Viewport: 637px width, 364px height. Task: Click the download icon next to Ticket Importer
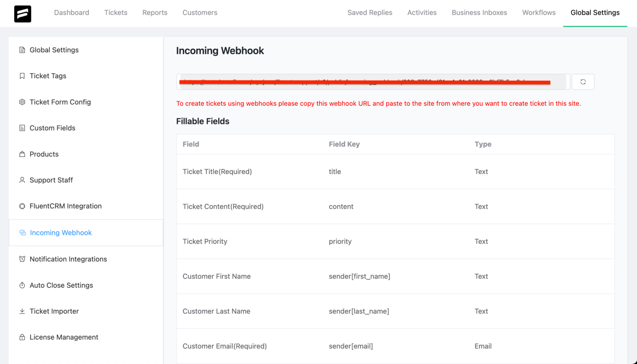22,311
